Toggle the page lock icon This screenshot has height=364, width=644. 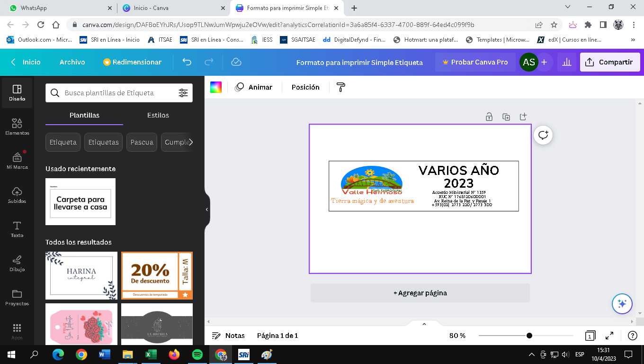489,117
